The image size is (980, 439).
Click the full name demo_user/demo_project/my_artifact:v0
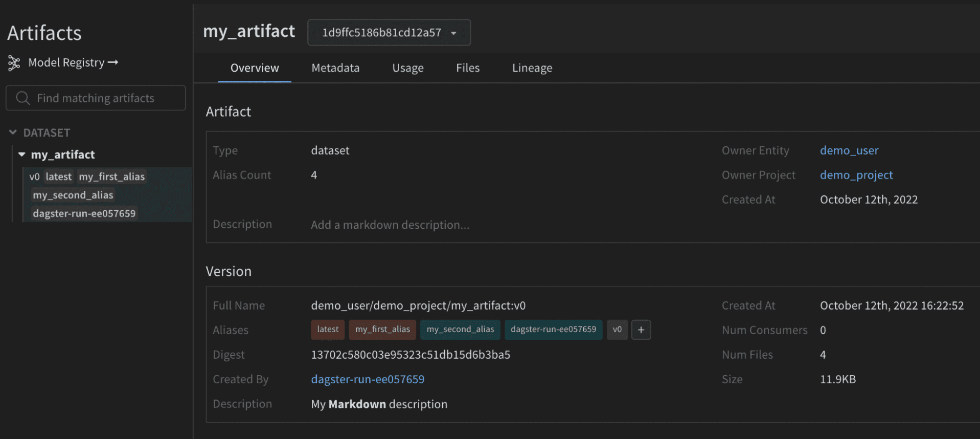(x=418, y=305)
